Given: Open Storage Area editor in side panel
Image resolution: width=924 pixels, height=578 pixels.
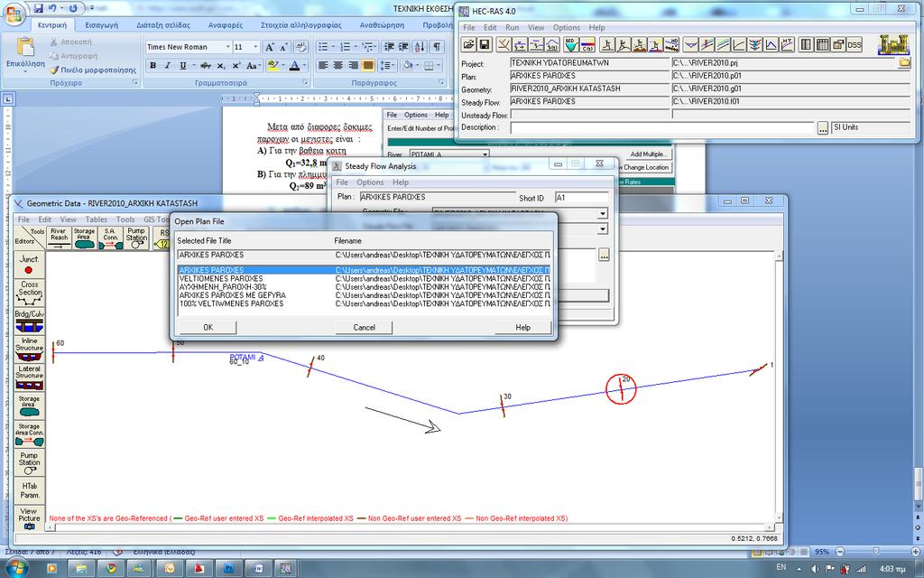Looking at the screenshot, I should click(29, 406).
